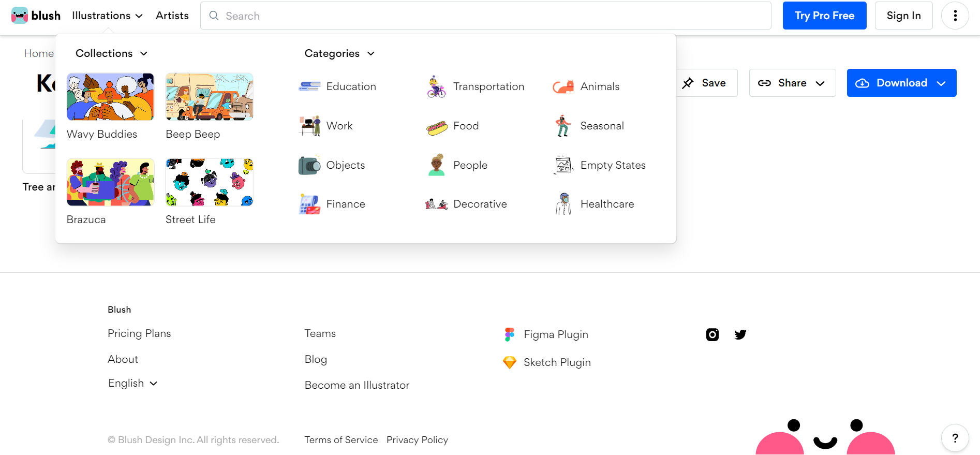Screen dimensions: 980x455
Task: Open the Share dropdown
Action: click(792, 83)
